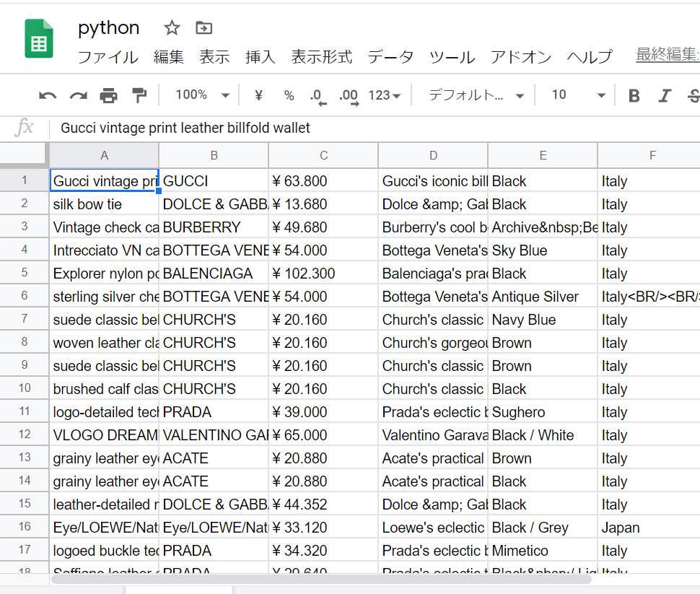The width and height of the screenshot is (700, 594).
Task: Select column D header
Action: pyautogui.click(x=433, y=155)
